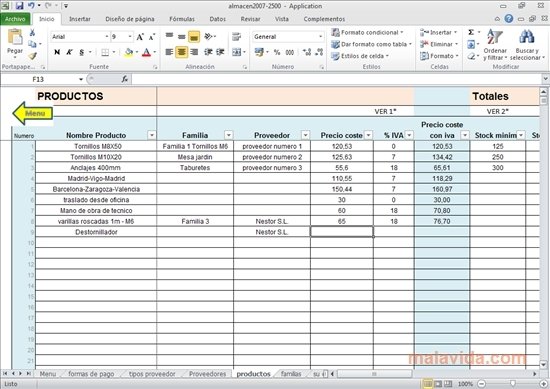
Task: Open Formato condicional button
Action: tap(367, 32)
